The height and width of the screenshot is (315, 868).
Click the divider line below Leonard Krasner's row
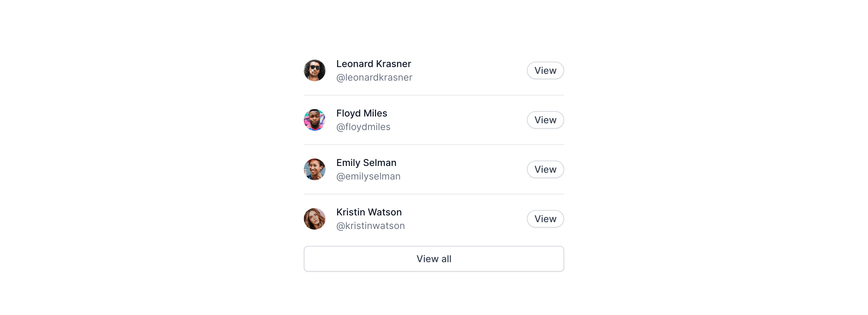(434, 95)
